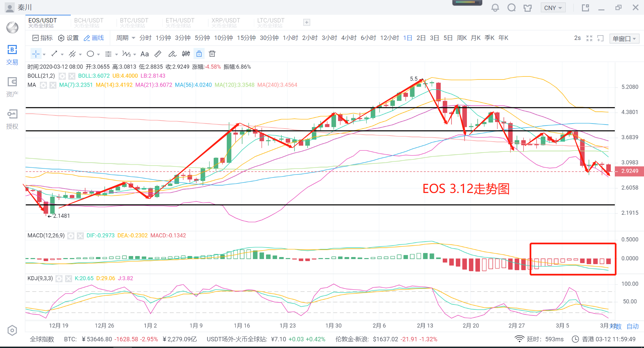Expand the parallel channel tool dropdown arrow

(80, 54)
